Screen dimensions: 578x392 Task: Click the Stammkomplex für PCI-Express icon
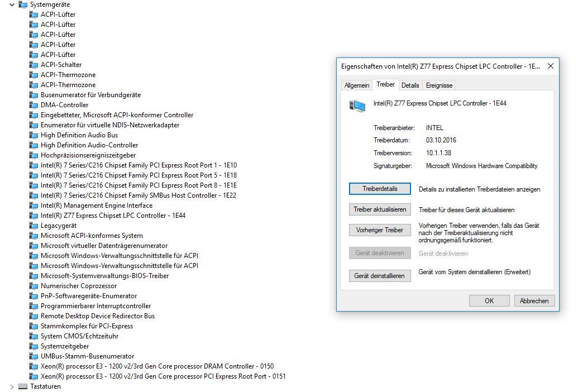pyautogui.click(x=34, y=327)
